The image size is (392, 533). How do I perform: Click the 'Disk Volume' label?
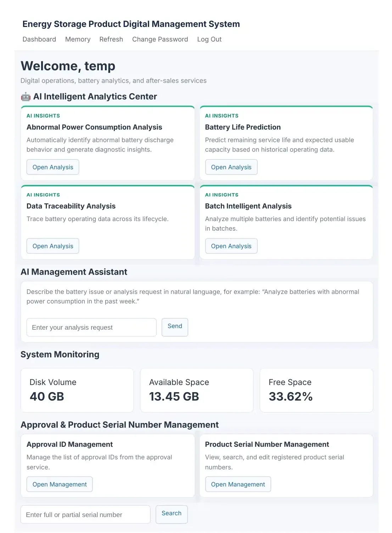[53, 382]
